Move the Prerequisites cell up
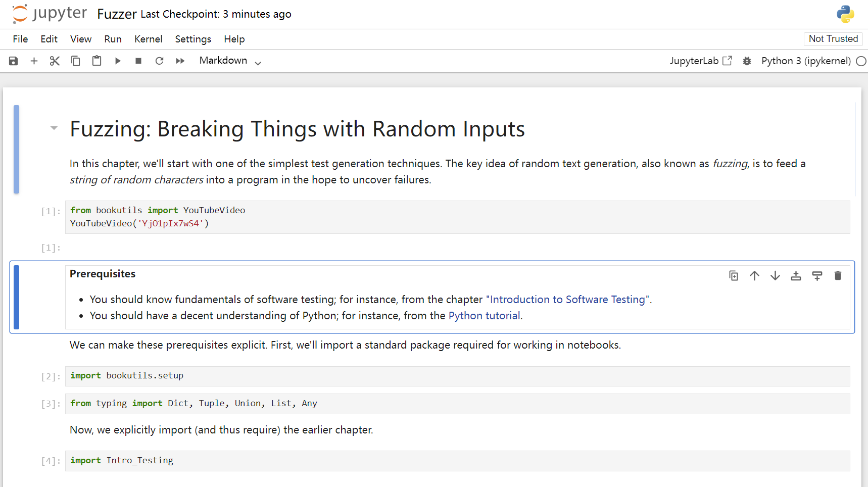The width and height of the screenshot is (868, 487). click(754, 276)
